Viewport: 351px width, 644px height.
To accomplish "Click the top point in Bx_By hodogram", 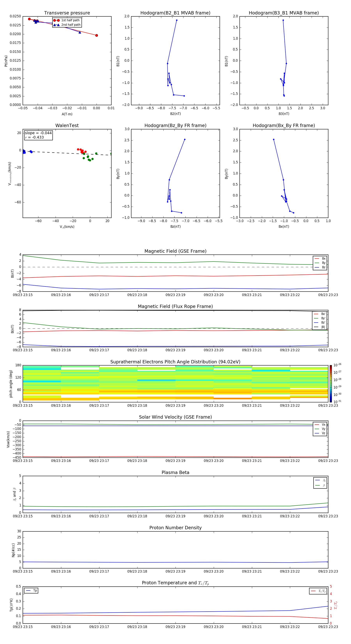I will coord(274,140).
